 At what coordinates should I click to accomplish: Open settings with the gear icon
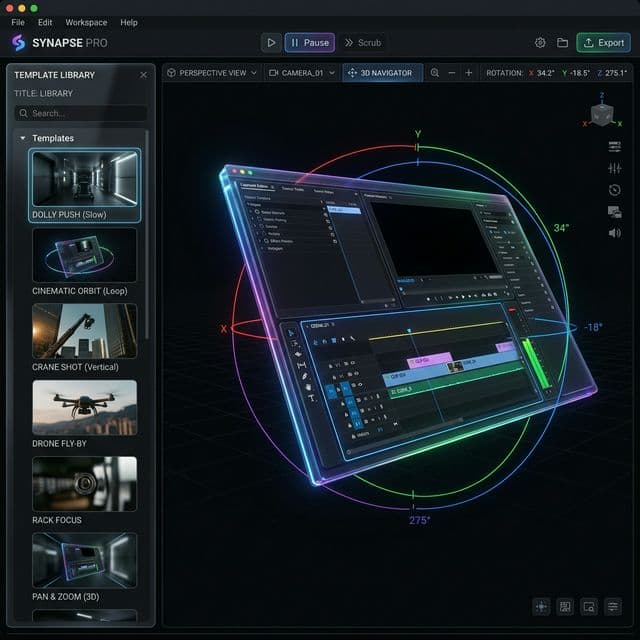[x=540, y=42]
